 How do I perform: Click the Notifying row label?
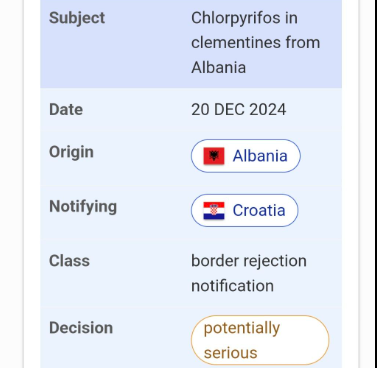83,207
